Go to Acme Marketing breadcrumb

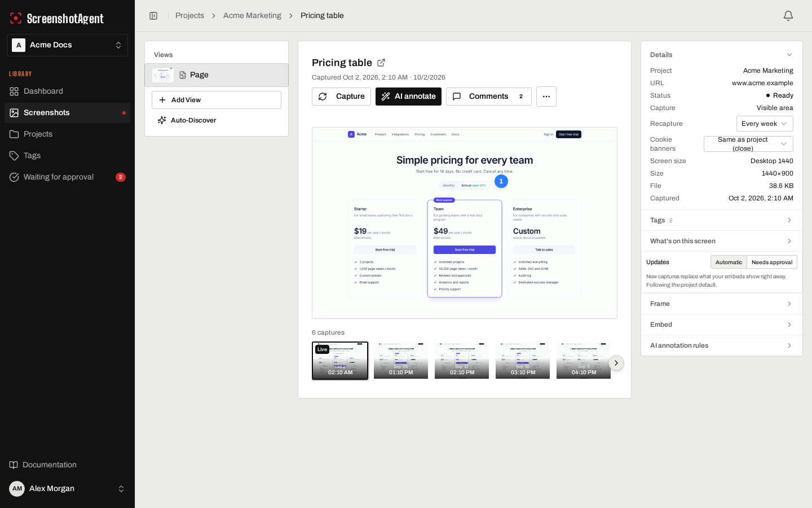point(252,16)
